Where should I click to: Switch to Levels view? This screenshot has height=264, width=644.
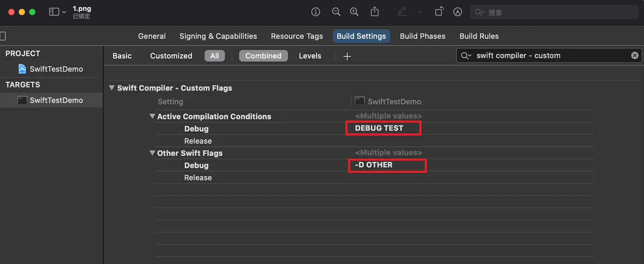click(310, 56)
